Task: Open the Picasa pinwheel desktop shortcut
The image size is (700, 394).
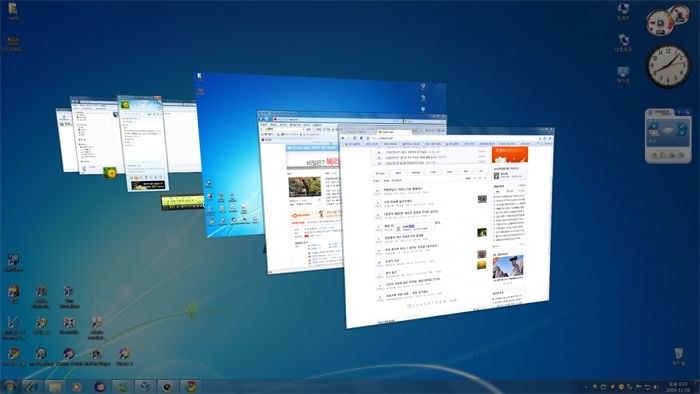Action: [125, 356]
